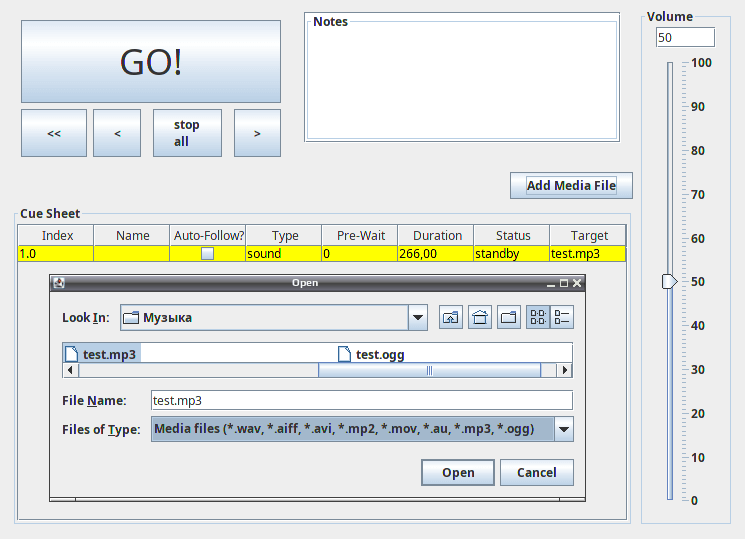Click the > next cue button

257,133
